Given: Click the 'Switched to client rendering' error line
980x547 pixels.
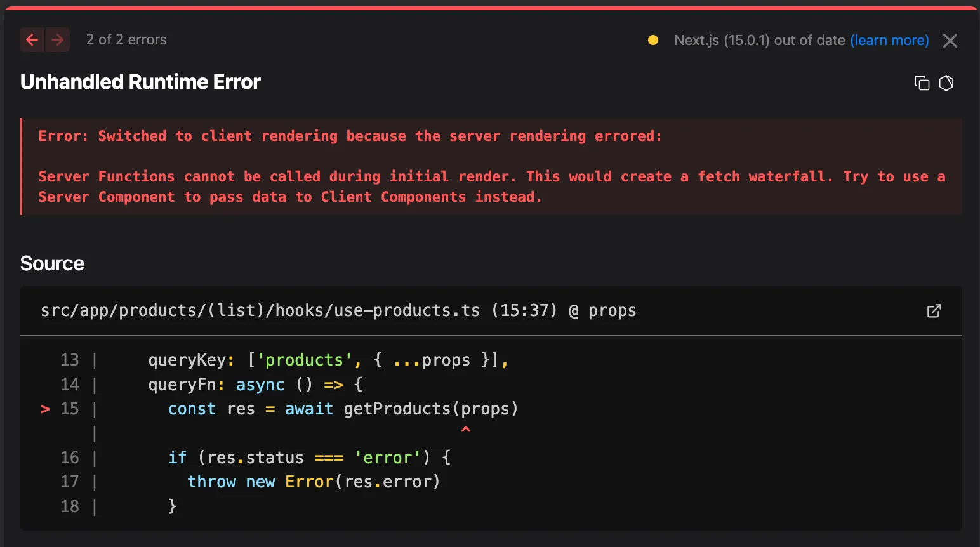Looking at the screenshot, I should coord(350,136).
